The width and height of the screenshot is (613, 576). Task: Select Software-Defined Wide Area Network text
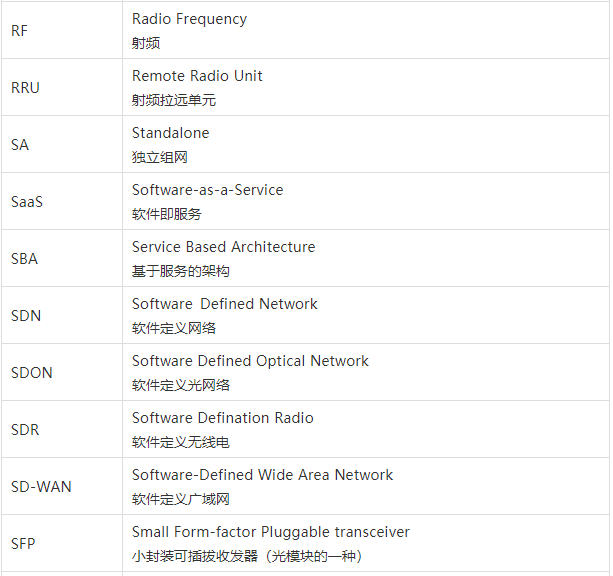262,475
